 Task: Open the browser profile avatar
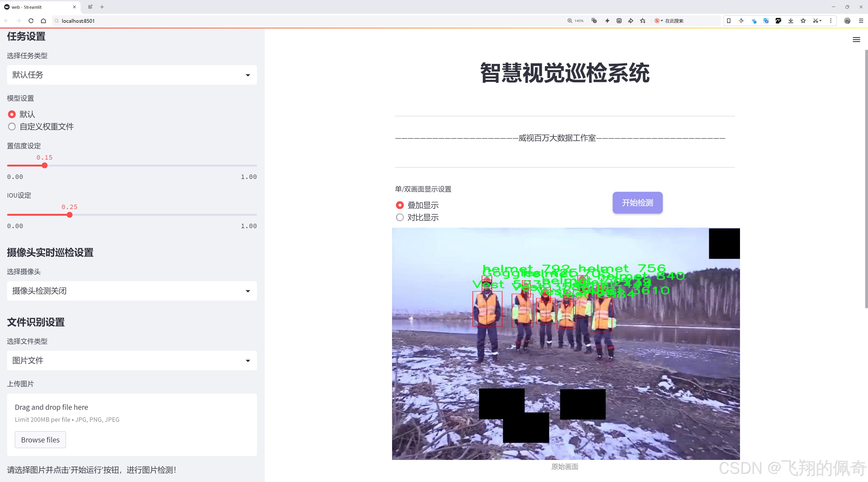click(847, 20)
